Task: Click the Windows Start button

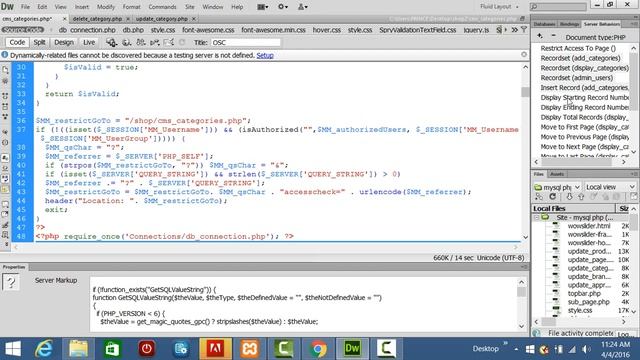Action: [x=13, y=349]
